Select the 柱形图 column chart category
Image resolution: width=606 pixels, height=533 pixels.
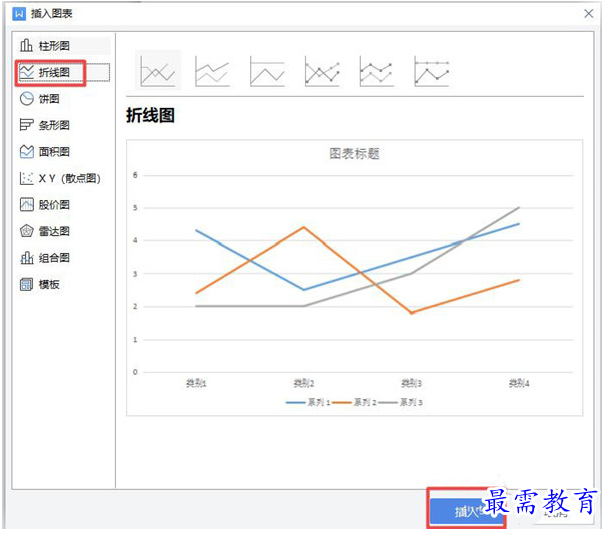pos(63,46)
